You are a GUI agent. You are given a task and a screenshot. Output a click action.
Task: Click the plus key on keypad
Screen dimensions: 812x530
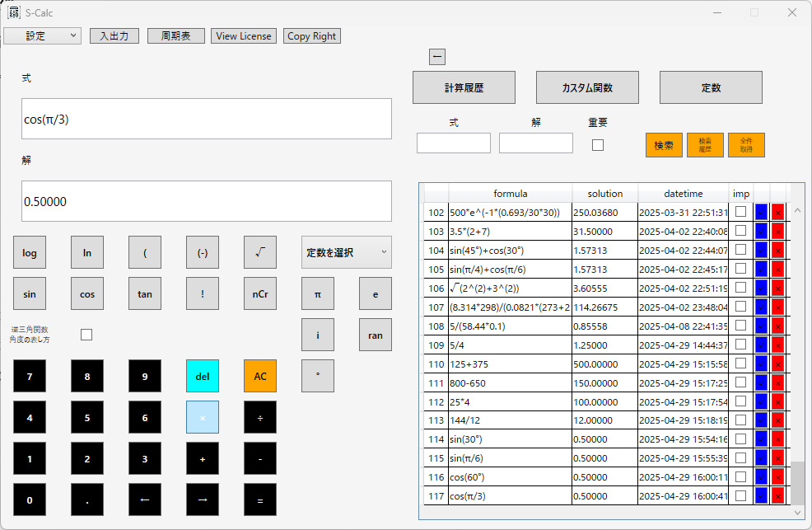pos(203,458)
